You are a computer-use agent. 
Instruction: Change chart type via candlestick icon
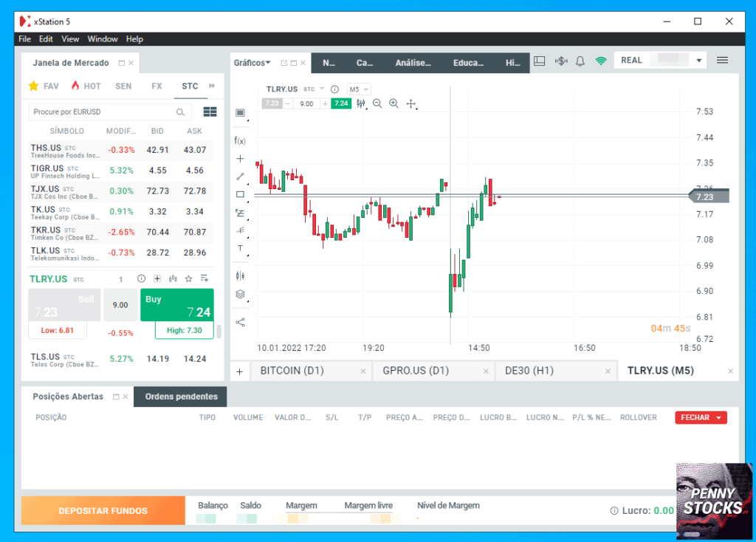coord(360,103)
